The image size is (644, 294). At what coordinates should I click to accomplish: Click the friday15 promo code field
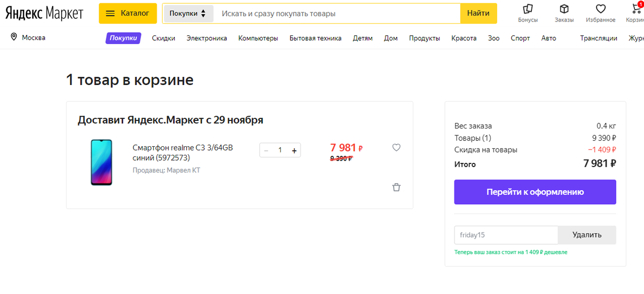(x=506, y=235)
